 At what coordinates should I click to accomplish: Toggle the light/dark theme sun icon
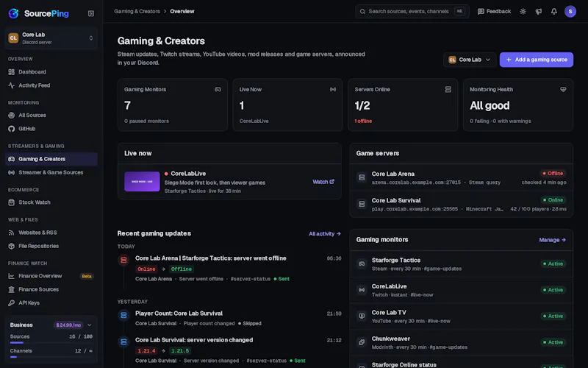(x=523, y=12)
